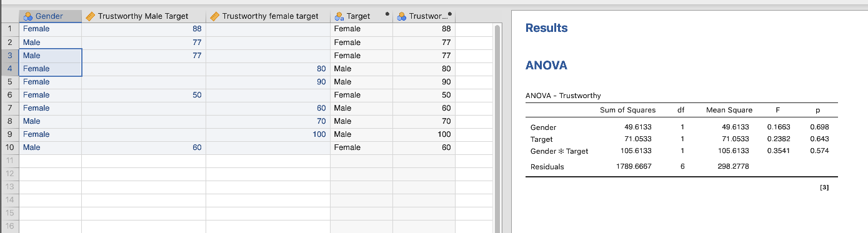Open the [3] reference footnote link
The height and width of the screenshot is (233, 868).
point(824,187)
